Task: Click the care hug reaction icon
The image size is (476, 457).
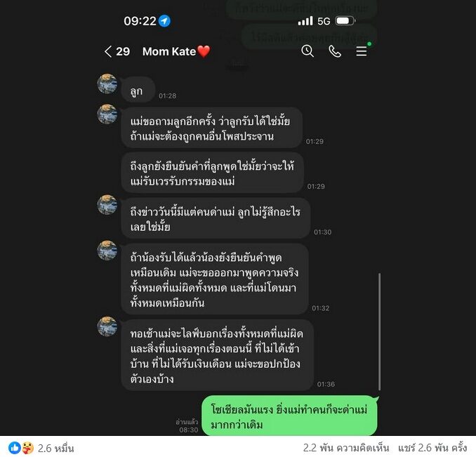Action: click(27, 448)
